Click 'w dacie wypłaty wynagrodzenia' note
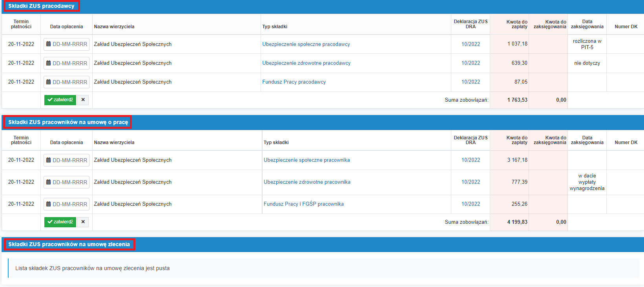The width and height of the screenshot is (644, 287). pyautogui.click(x=587, y=182)
